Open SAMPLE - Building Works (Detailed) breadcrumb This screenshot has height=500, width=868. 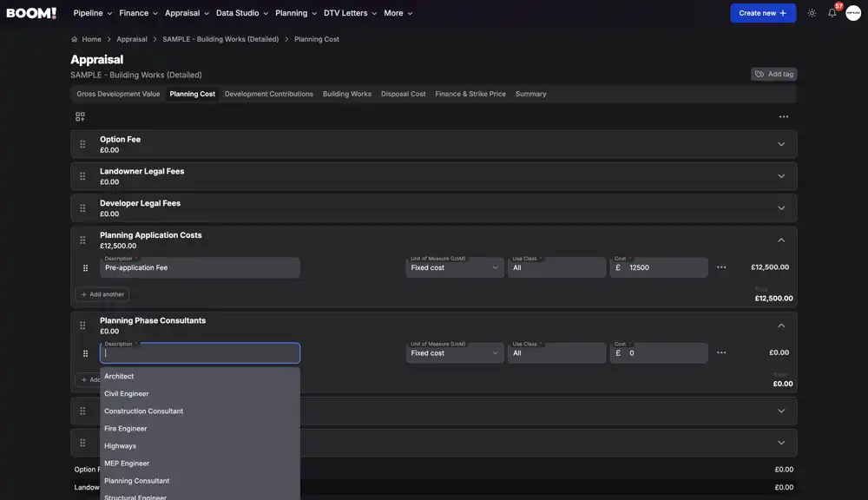[x=220, y=39]
